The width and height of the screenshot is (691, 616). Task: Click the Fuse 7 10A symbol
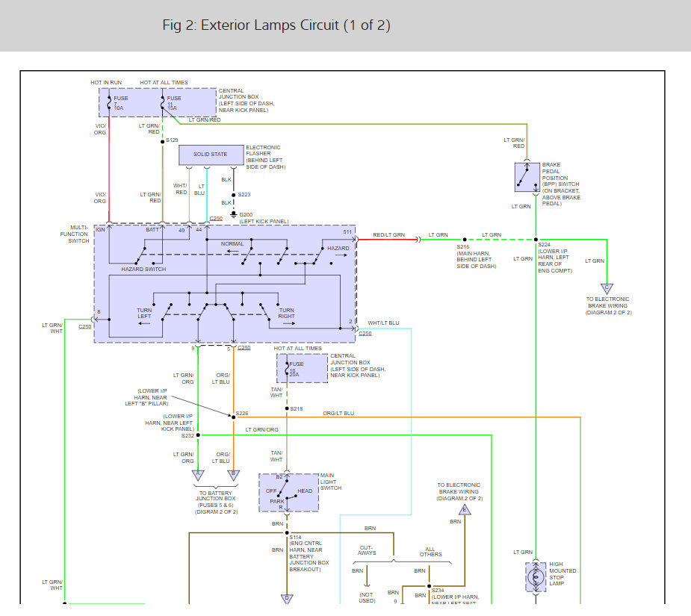pos(109,103)
